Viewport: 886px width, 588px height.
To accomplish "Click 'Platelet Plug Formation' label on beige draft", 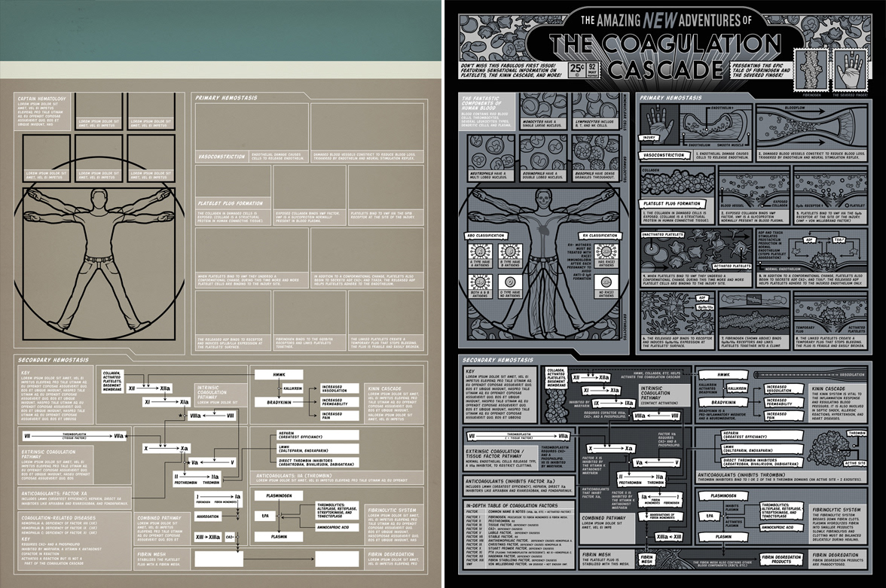I will click(231, 203).
